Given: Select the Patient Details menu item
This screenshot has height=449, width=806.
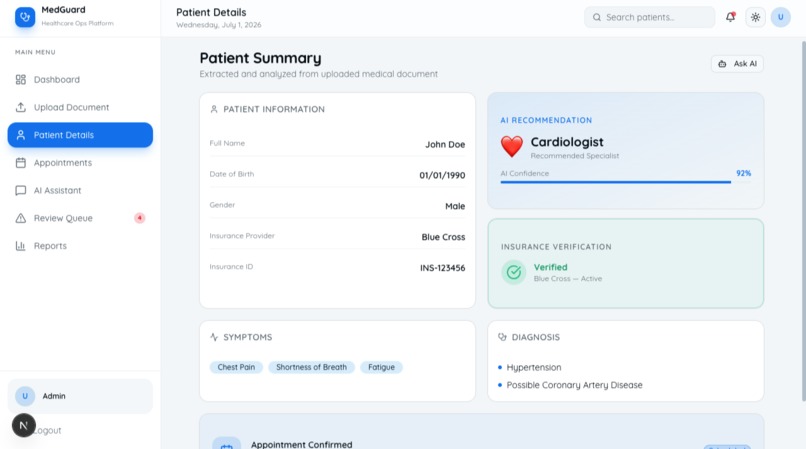Looking at the screenshot, I should [x=80, y=135].
